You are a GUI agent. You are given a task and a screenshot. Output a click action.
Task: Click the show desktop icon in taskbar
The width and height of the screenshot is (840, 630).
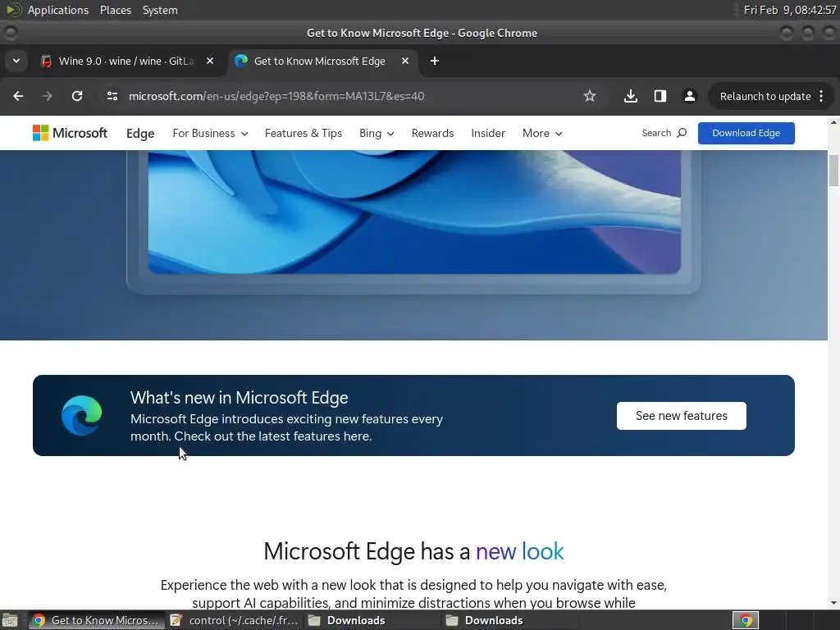pyautogui.click(x=10, y=620)
